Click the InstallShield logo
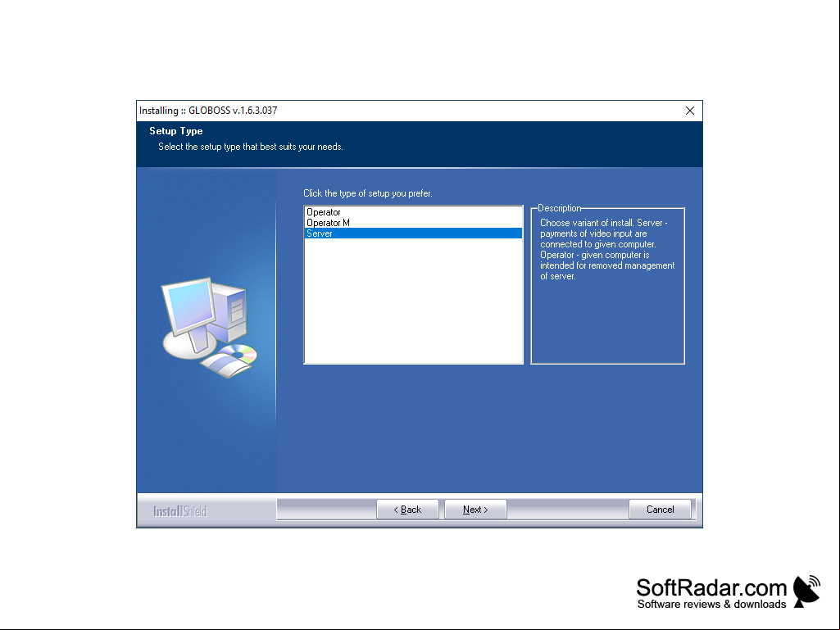 [180, 511]
